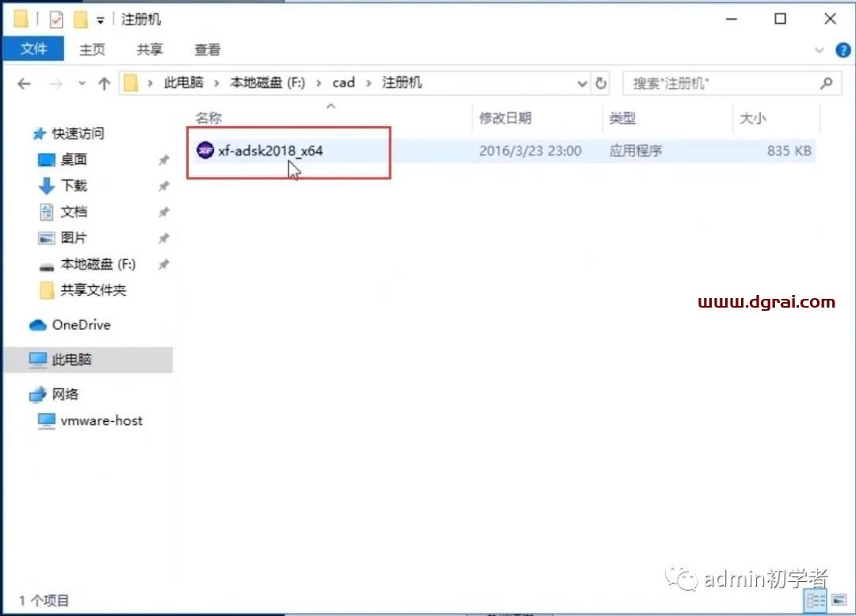Open the quick access toolbar customize dropdown
This screenshot has height=616, width=856.
point(101,21)
